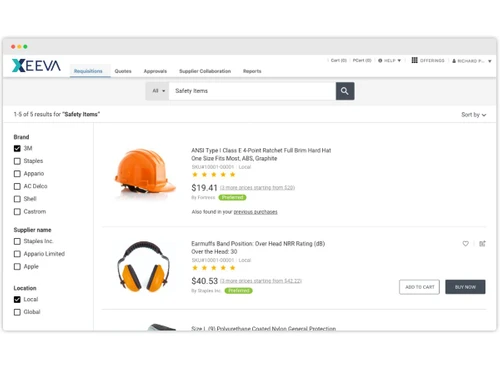Open the Offerings link
This screenshot has width=500, height=375.
[432, 61]
